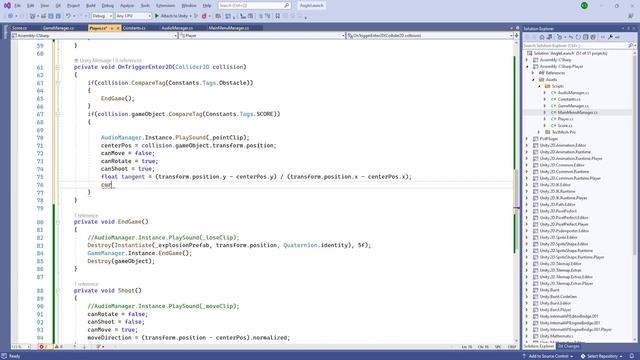Open the View menu
The height and width of the screenshot is (360, 640).
tap(44, 6)
